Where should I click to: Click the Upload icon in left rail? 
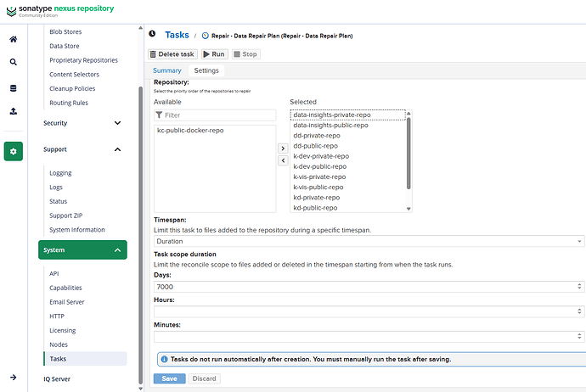(13, 111)
